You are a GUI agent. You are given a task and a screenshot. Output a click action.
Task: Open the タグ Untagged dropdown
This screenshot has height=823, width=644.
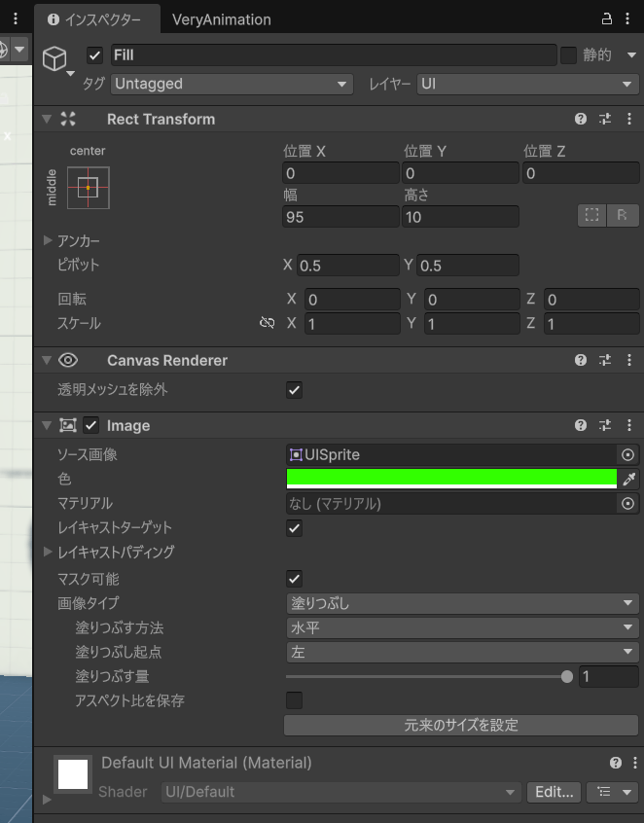pos(231,85)
